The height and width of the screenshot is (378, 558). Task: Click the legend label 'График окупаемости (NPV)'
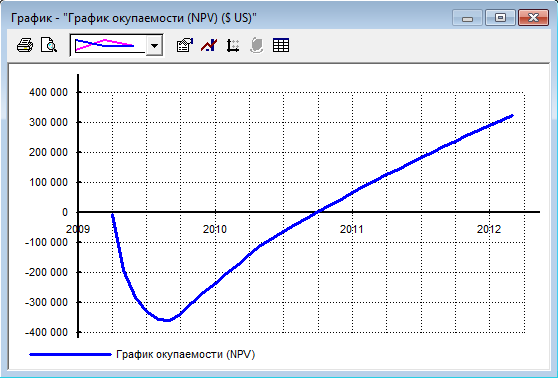[x=186, y=355]
